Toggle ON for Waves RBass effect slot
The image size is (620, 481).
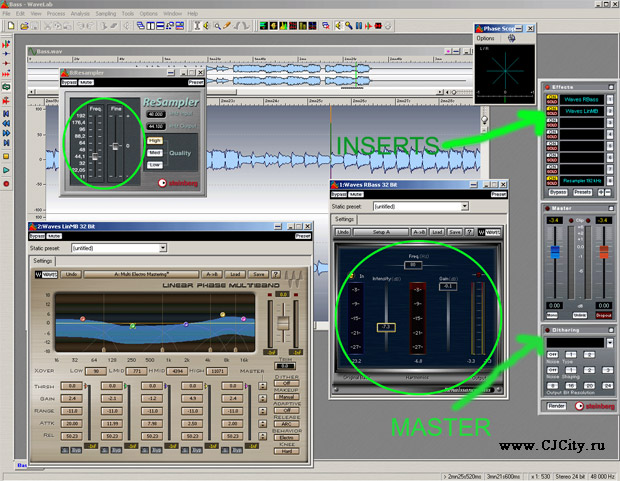552,97
